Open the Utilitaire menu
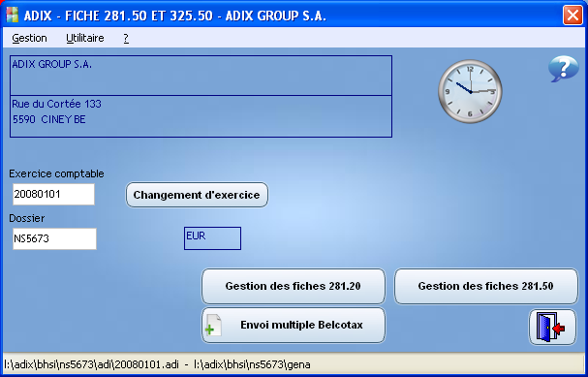Image resolution: width=588 pixels, height=377 pixels. coord(84,38)
